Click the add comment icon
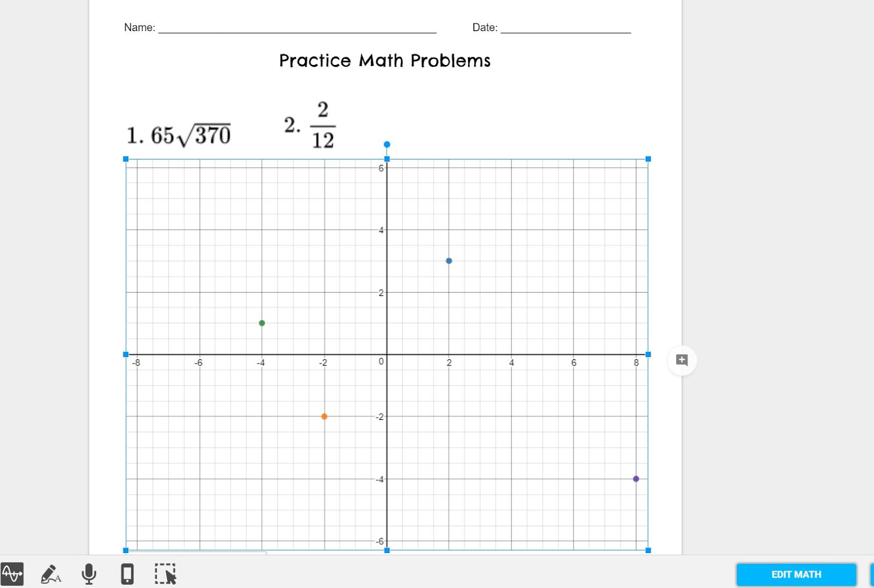874x588 pixels. (682, 360)
